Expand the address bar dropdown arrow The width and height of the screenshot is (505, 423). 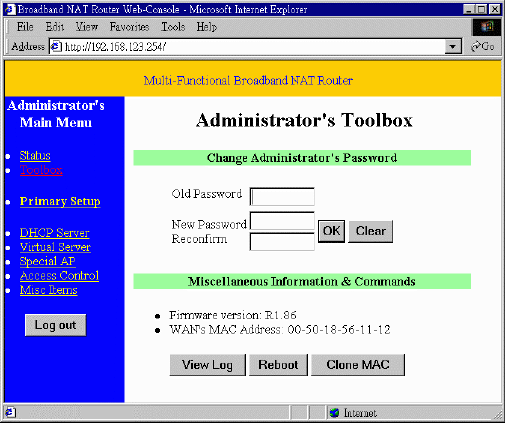click(x=453, y=46)
